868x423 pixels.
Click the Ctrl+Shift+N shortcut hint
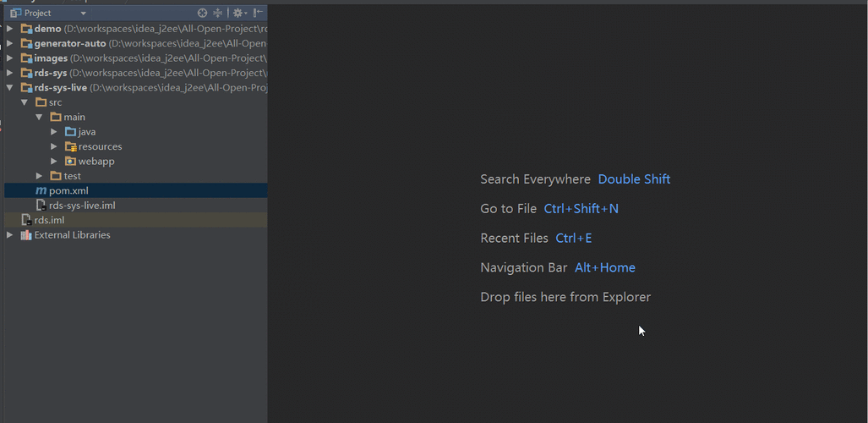(581, 209)
